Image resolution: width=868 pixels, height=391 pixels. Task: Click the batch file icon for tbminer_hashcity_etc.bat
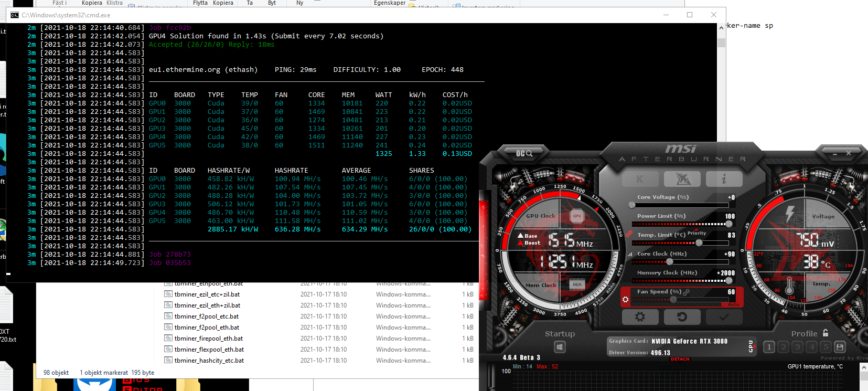pos(168,360)
